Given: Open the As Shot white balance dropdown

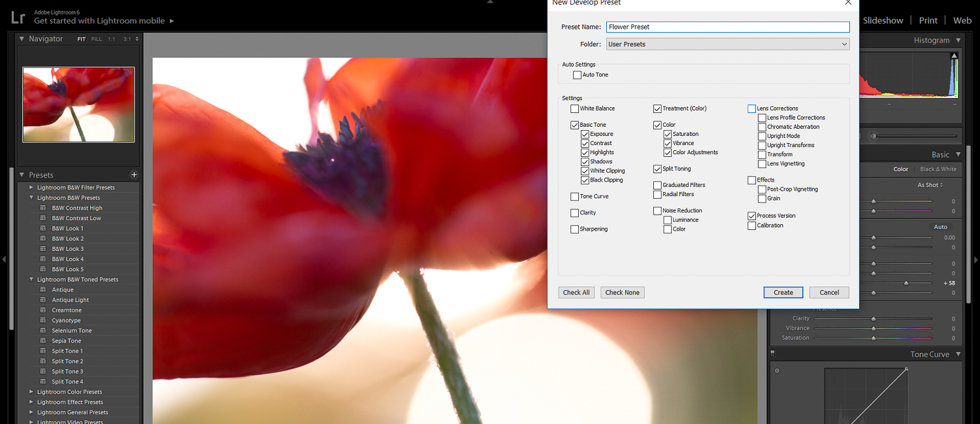Looking at the screenshot, I should click(930, 185).
